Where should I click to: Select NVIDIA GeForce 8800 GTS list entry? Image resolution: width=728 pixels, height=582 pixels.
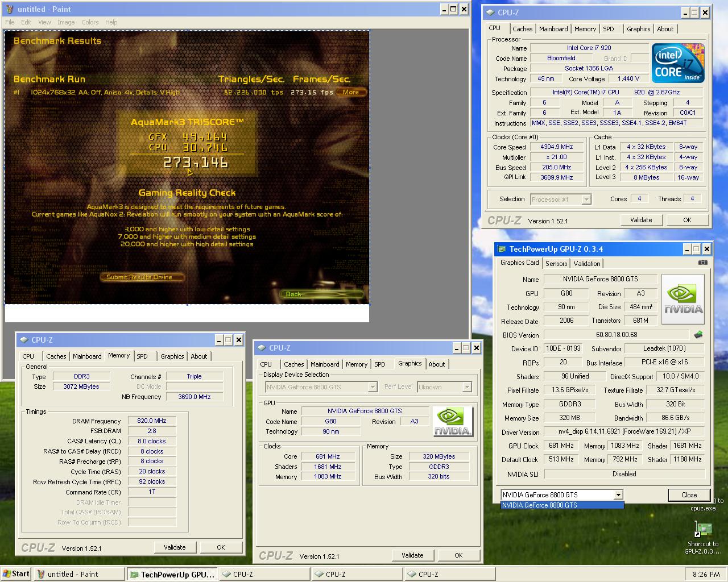pos(562,505)
